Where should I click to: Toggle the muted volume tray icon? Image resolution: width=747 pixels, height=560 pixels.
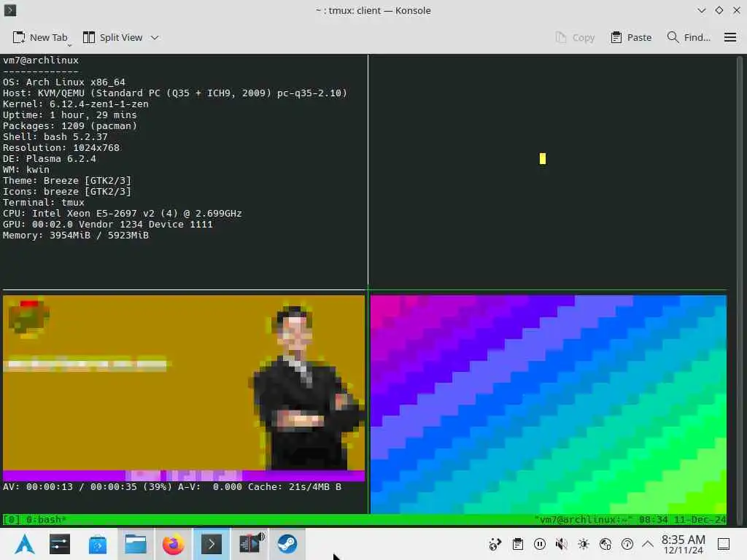[562, 544]
